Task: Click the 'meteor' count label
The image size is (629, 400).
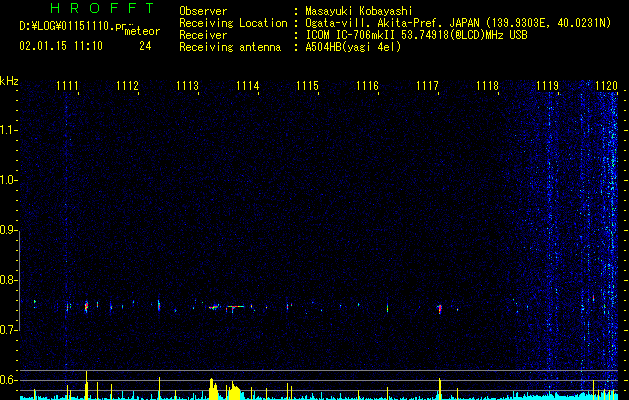Action: tap(142, 31)
